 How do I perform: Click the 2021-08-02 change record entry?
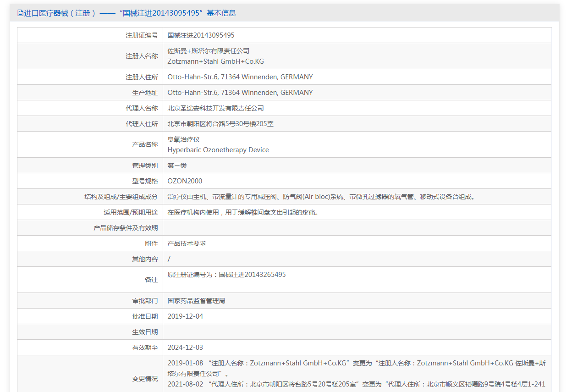(x=357, y=384)
